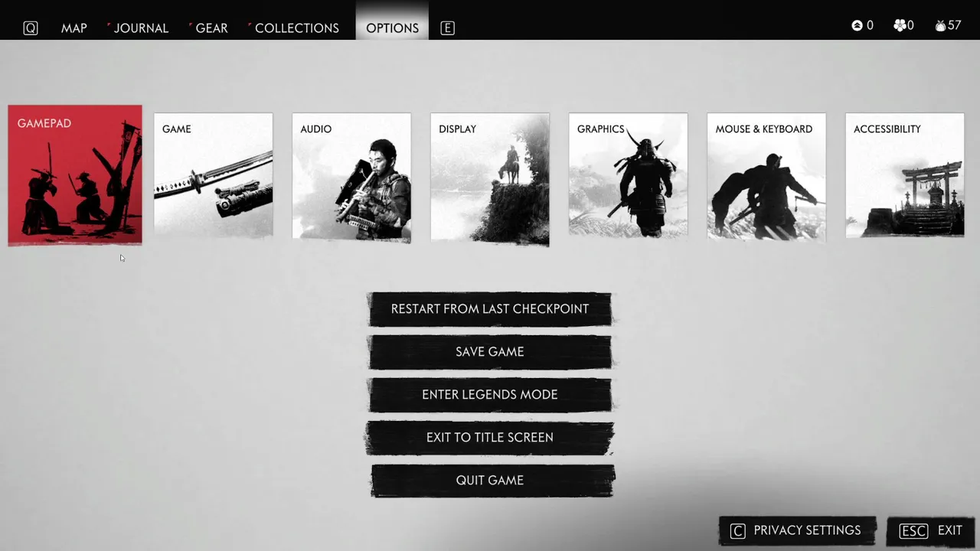Switch to the Journal tab
The image size is (980, 551).
(141, 28)
